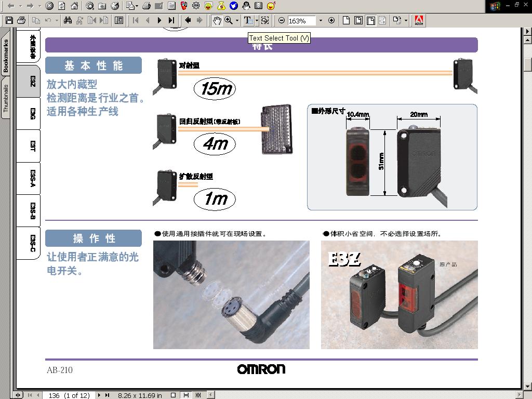Expand the Rotate View dropdown arrow

[x=406, y=21]
